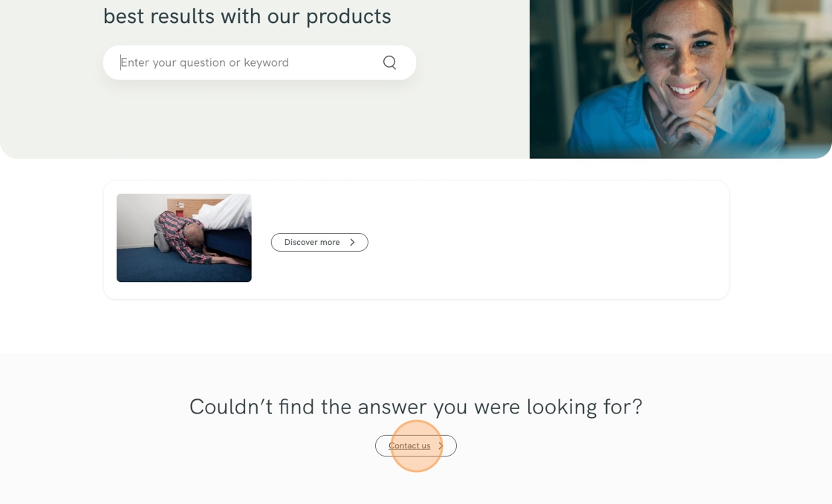Click the word "products" in the top heading
The image size is (832, 504).
tap(348, 16)
